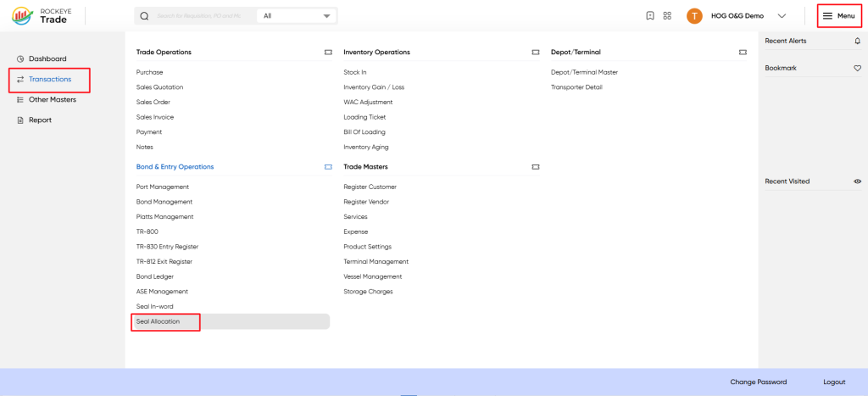Open TR-830 Entry Register
Viewport: 868px width, 396px height.
click(x=167, y=247)
